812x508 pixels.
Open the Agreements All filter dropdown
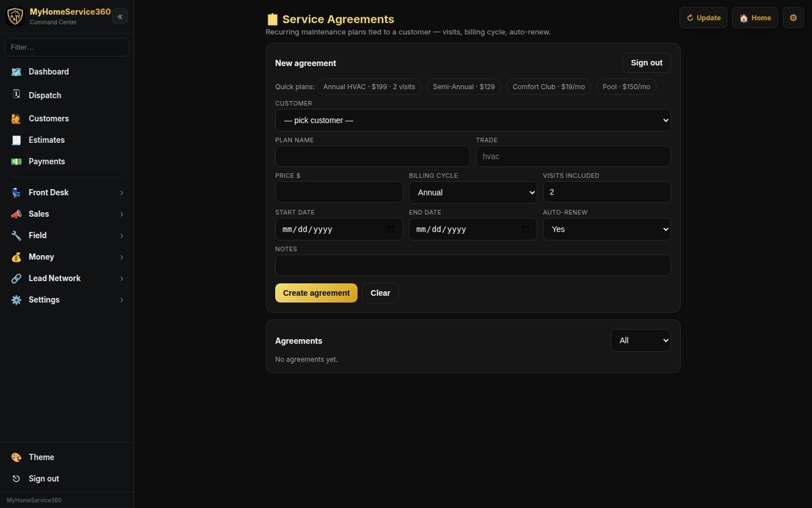tap(641, 340)
